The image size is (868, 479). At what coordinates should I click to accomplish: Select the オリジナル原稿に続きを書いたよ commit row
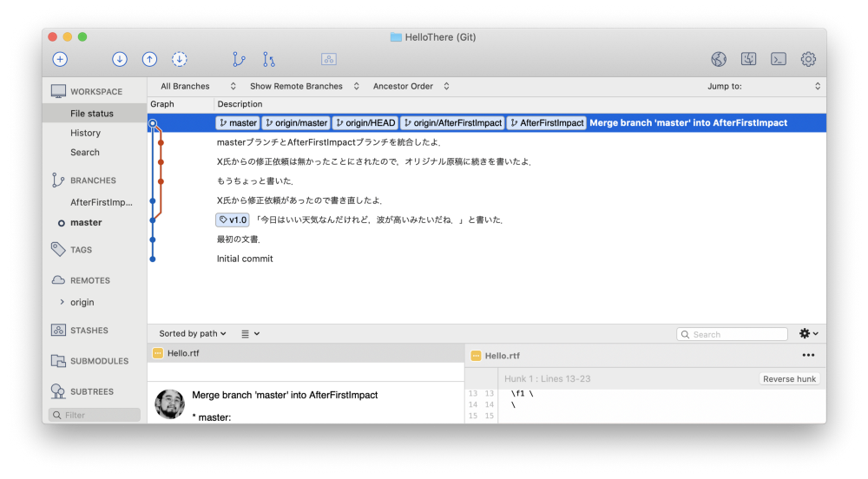pos(487,161)
